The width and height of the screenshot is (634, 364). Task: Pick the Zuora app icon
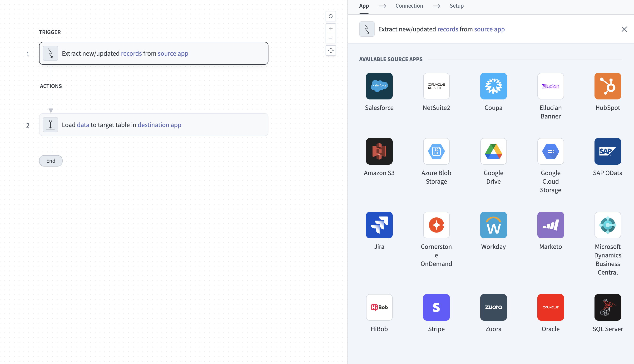[x=493, y=307]
